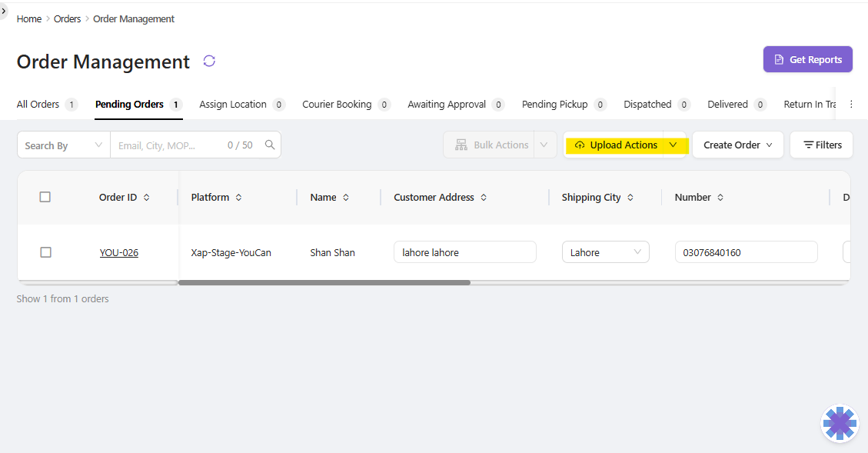Switch to the All Orders tab
This screenshot has width=868, height=453.
pos(38,105)
